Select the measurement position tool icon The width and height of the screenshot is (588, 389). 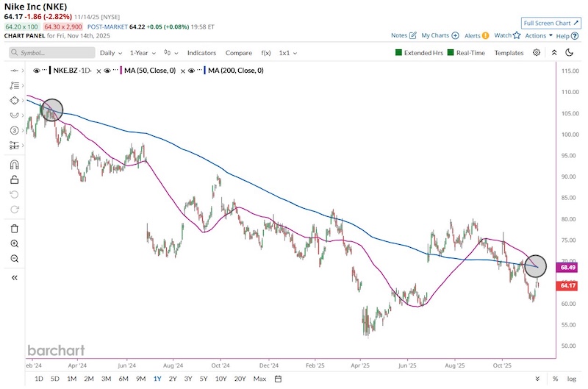point(14,145)
